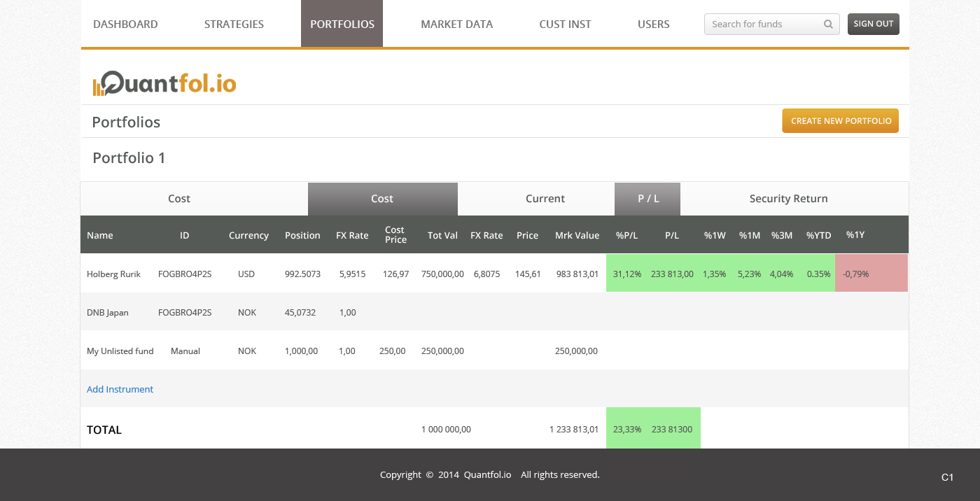
Task: Click the Currency column header
Action: pyautogui.click(x=248, y=235)
